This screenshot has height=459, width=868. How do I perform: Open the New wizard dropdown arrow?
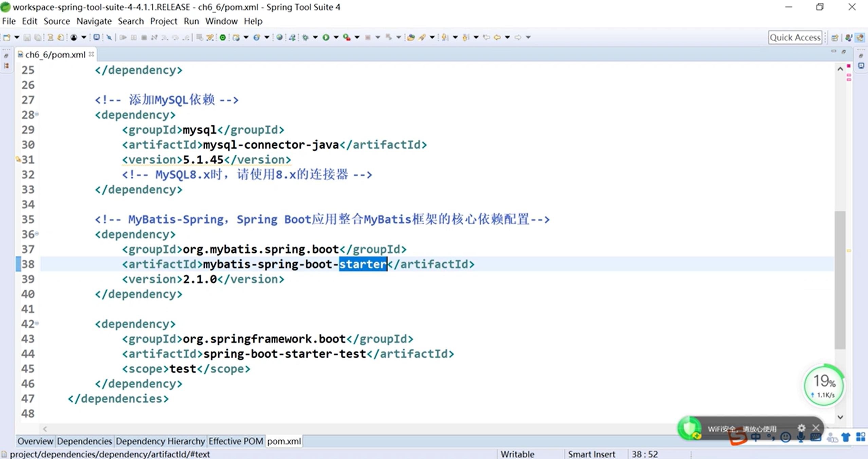pos(17,37)
